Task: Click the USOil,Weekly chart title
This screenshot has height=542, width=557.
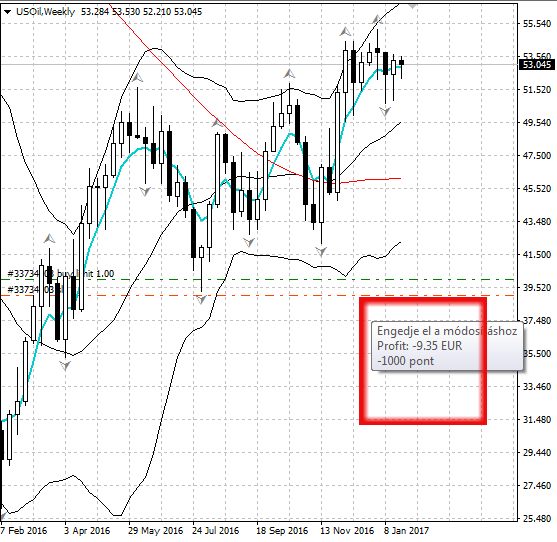Action: pos(45,12)
